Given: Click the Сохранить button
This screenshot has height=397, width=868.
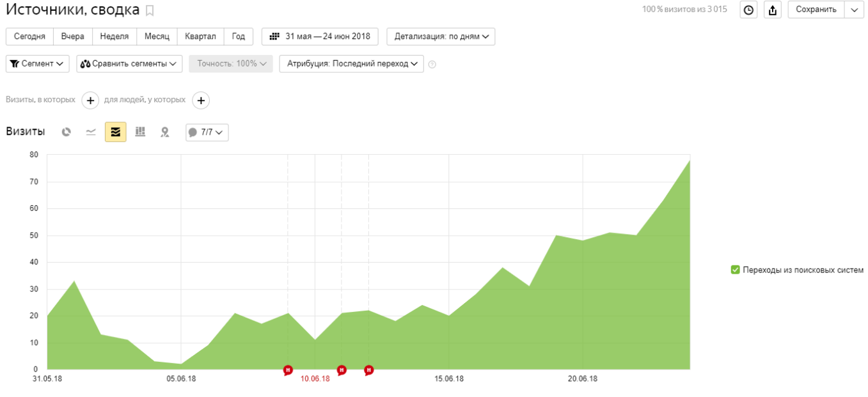Looking at the screenshot, I should click(816, 10).
